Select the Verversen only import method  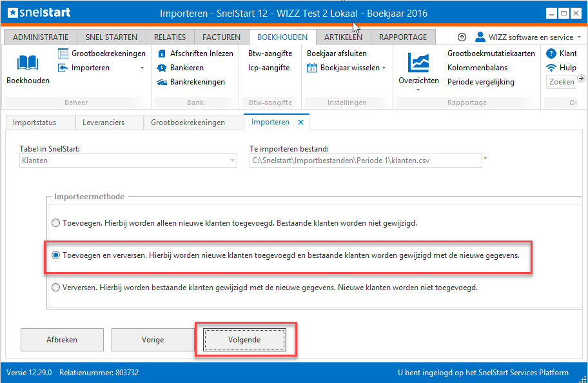(x=56, y=288)
